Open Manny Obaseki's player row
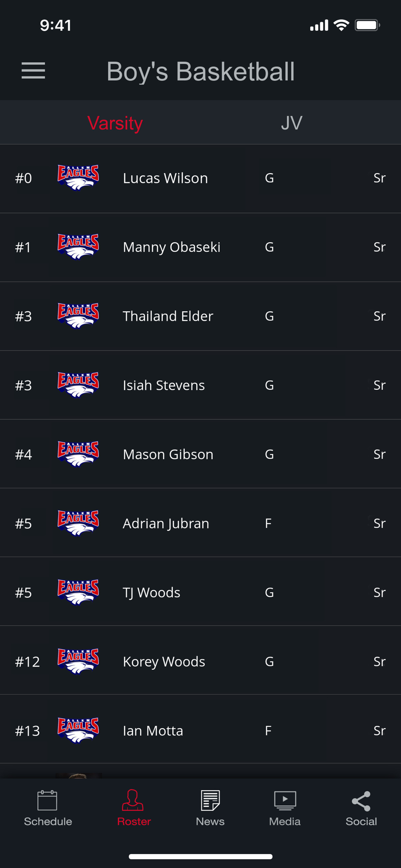This screenshot has height=868, width=401. tap(200, 247)
